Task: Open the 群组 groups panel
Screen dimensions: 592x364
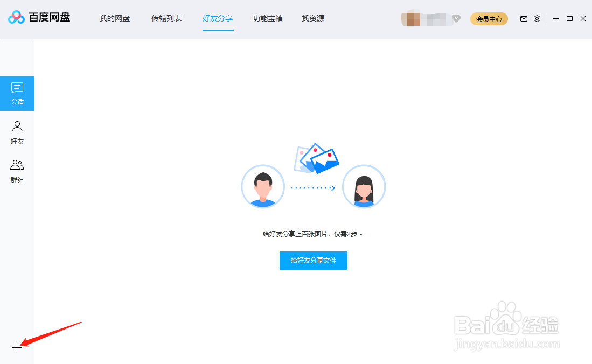Action: point(17,171)
